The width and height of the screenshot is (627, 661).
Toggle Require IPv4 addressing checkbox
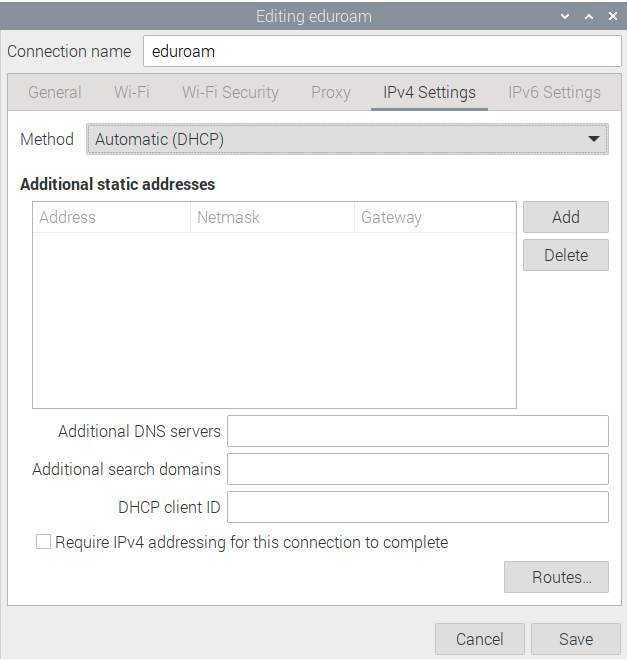pyautogui.click(x=43, y=542)
